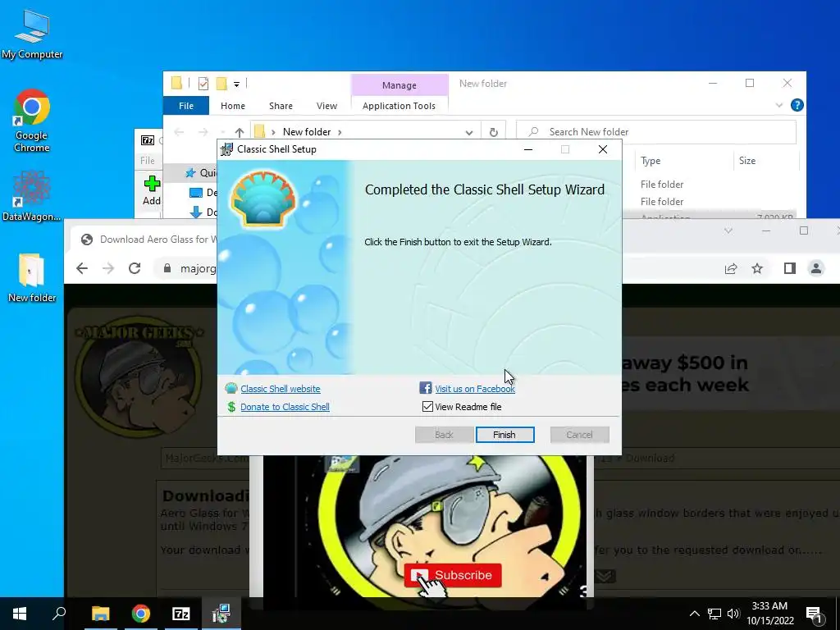Image resolution: width=840 pixels, height=630 pixels.
Task: Open the Chrome tab search chevron
Action: tap(728, 231)
